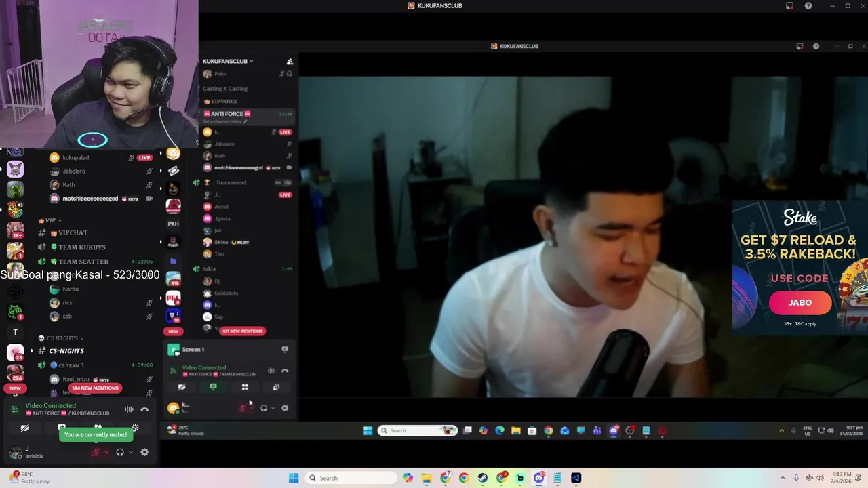Unmute microphone in streamed Discord user panel
The image size is (868, 488).
click(x=243, y=408)
